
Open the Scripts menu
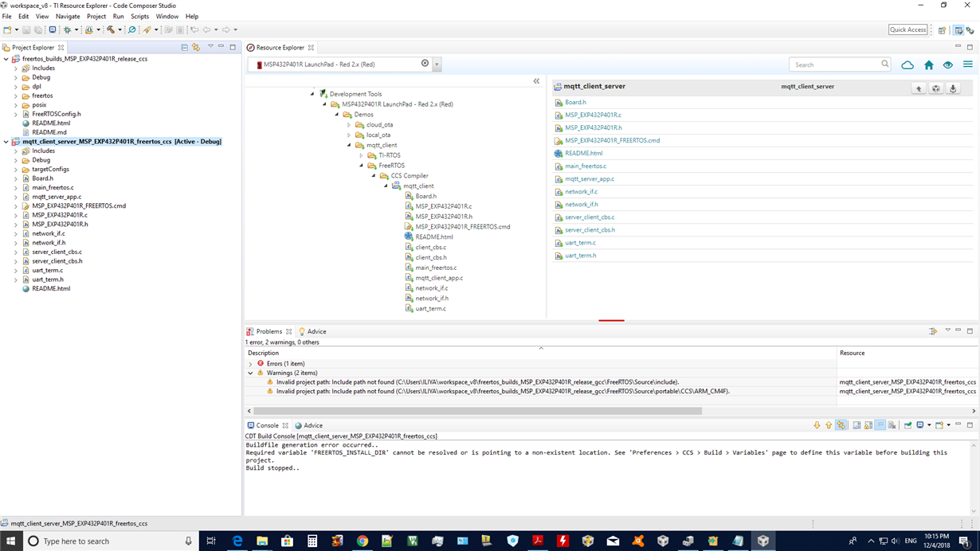tap(139, 16)
